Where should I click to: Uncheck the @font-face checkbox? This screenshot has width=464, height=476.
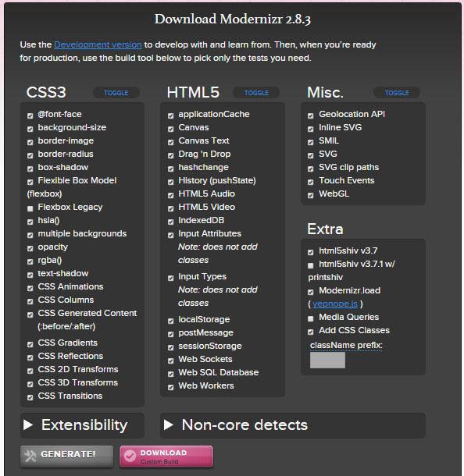30,115
